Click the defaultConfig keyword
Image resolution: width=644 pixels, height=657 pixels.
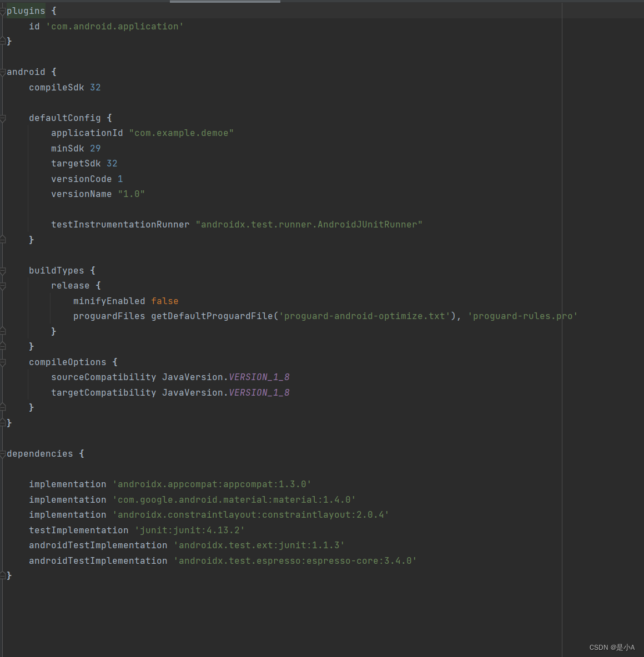(65, 118)
